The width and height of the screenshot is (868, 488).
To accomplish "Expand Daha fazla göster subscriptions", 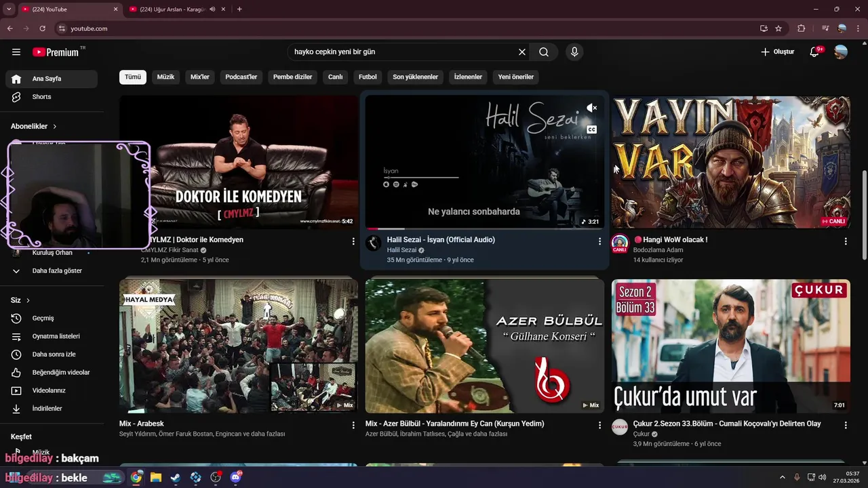I will (52, 270).
